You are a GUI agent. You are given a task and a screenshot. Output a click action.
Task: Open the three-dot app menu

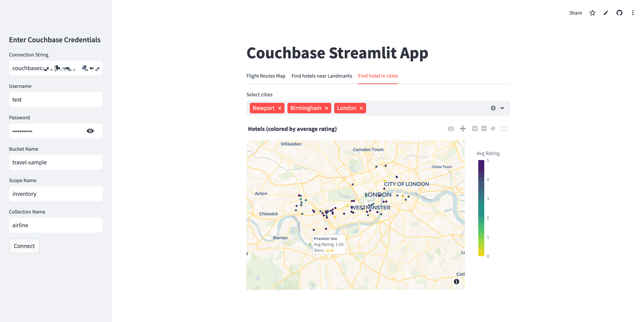tap(633, 13)
